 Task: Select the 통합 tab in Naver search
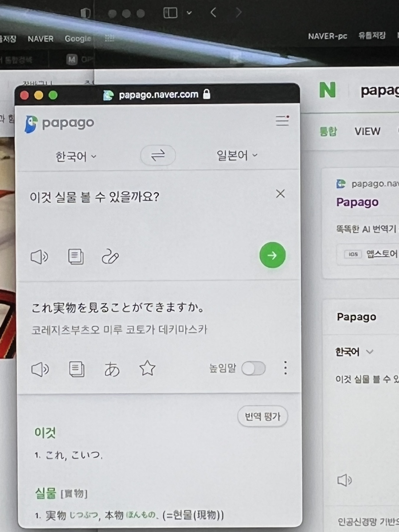[x=328, y=132]
